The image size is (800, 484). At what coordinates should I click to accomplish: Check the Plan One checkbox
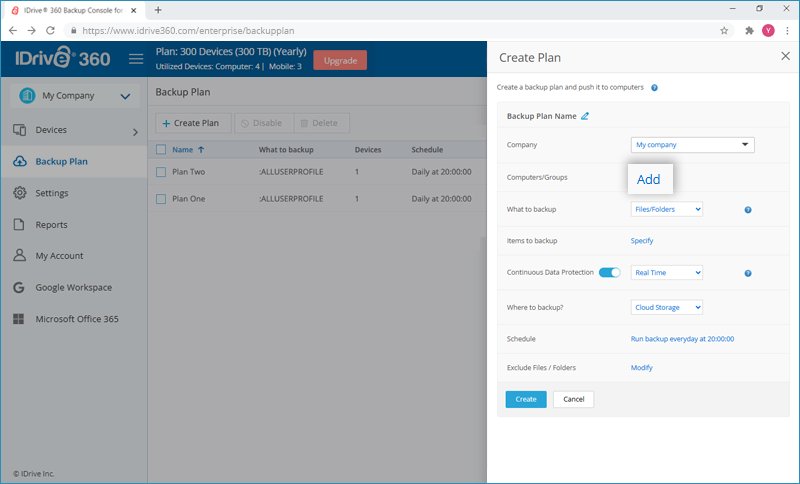[161, 199]
